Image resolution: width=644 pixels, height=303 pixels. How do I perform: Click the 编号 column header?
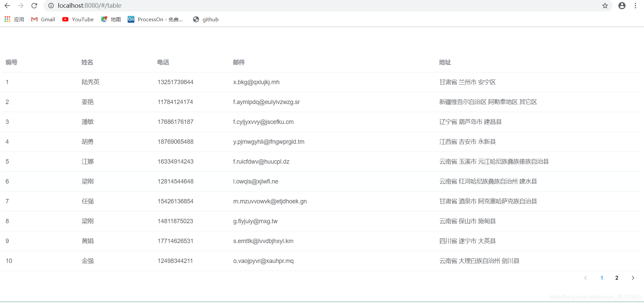point(11,62)
